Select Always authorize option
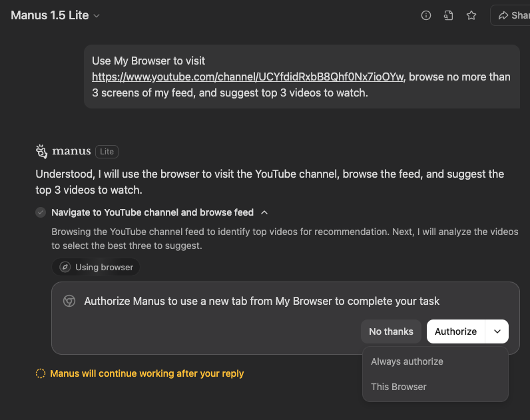Viewport: 530px width, 420px height. (435, 361)
